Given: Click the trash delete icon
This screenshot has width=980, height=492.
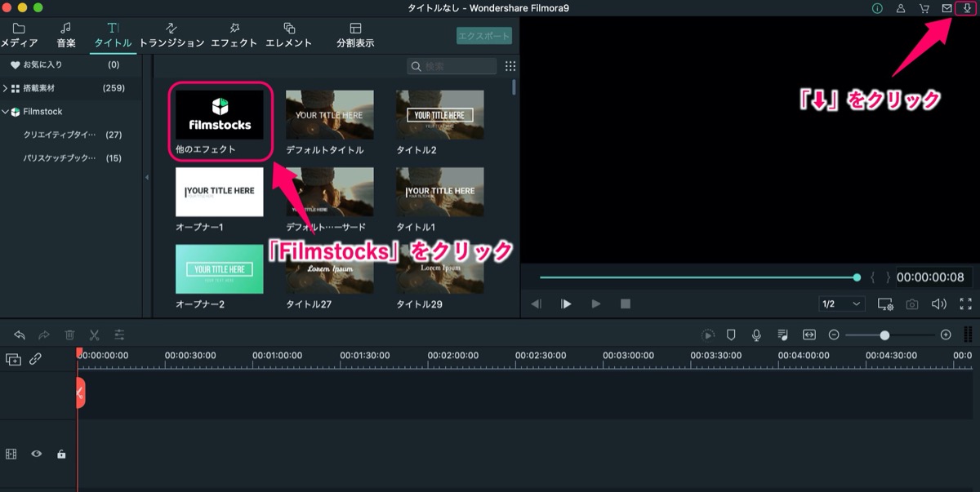Looking at the screenshot, I should click(69, 335).
